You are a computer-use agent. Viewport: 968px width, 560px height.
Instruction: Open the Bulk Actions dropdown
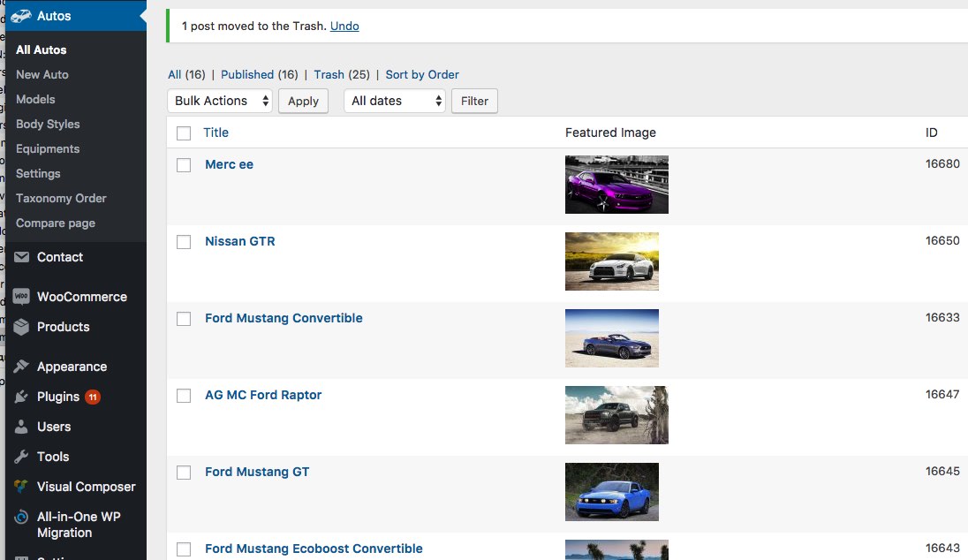[x=220, y=101]
